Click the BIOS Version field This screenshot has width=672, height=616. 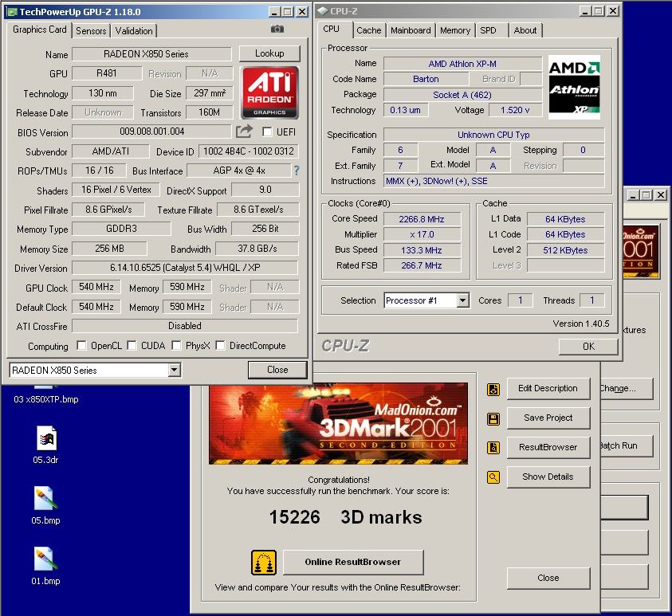point(151,132)
